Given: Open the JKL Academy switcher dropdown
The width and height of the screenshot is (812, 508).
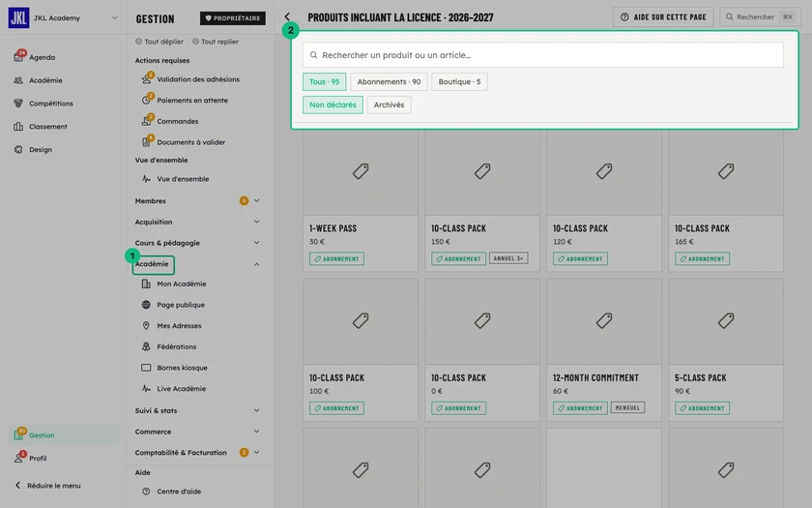Looking at the screenshot, I should pos(114,17).
